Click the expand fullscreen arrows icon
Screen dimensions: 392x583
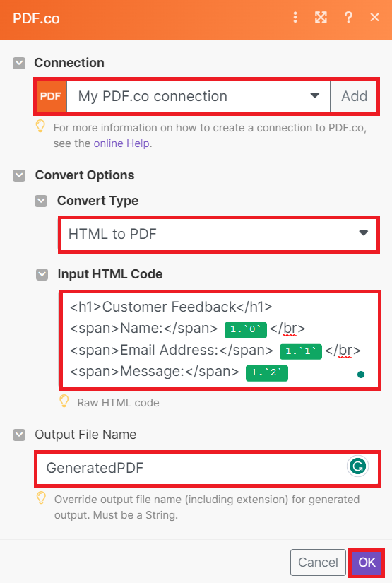coord(321,17)
